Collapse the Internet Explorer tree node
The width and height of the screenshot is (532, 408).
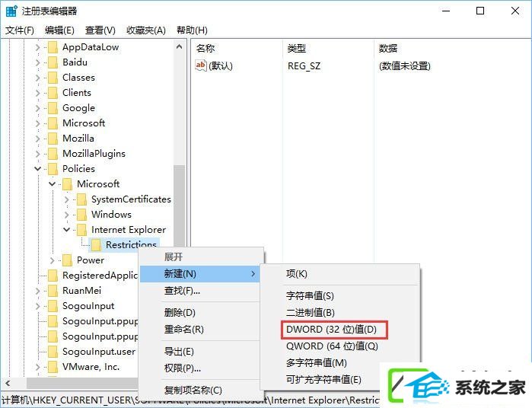(x=66, y=229)
